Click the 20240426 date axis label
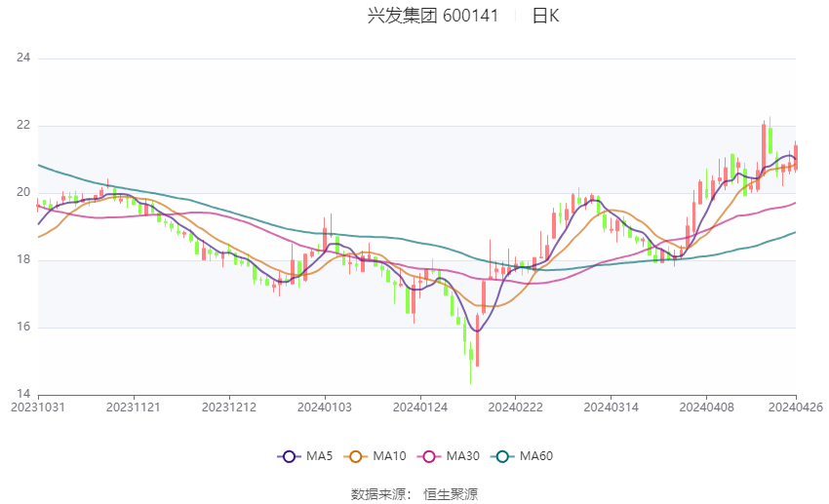 (796, 407)
